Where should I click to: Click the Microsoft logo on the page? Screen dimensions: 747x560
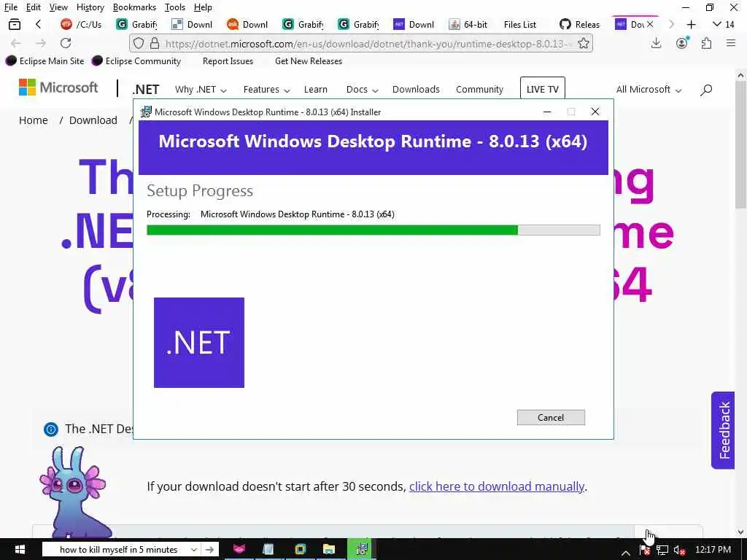click(x=58, y=87)
